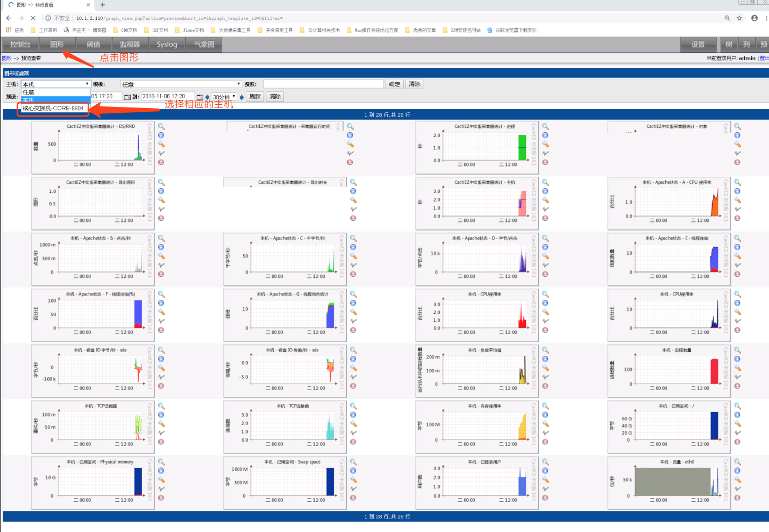
Task: Export CSV for the DS/RRD graph
Action: (x=161, y=135)
